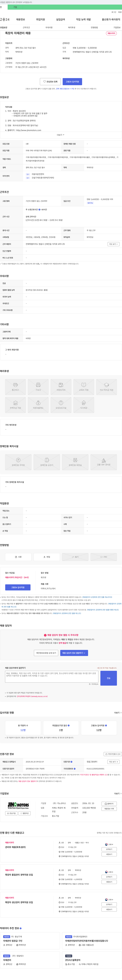Click info icon beside 취업알선기관 알선
122x980 pixels.
68,725
